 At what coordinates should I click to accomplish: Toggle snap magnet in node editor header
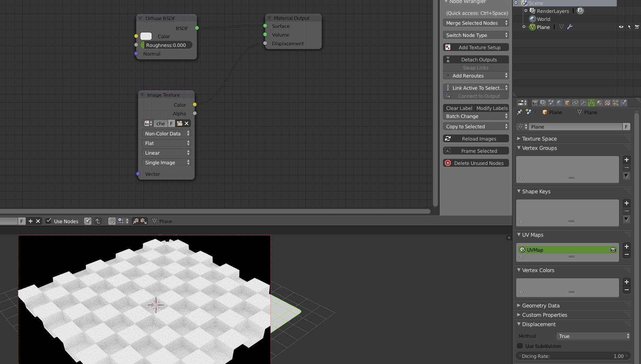(x=111, y=221)
